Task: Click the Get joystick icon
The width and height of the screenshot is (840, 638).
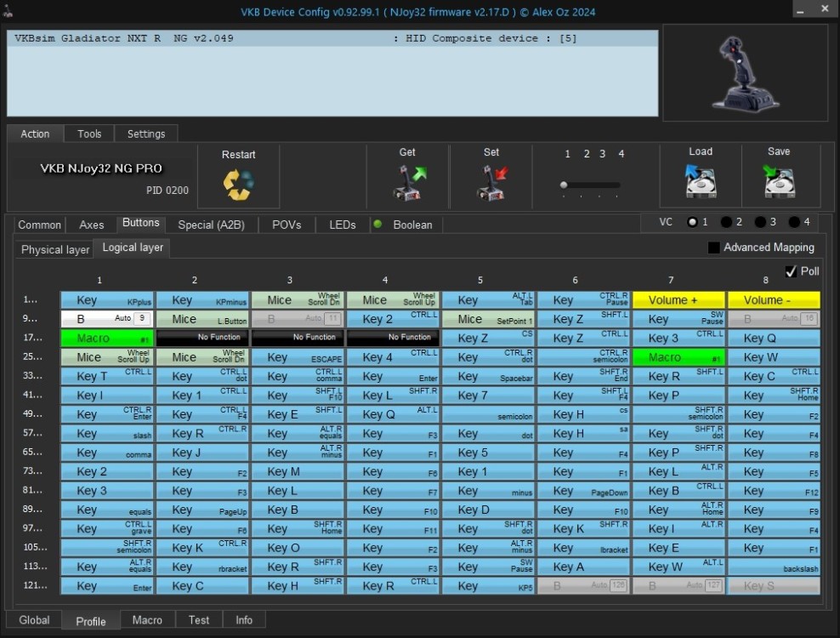Action: (x=407, y=183)
